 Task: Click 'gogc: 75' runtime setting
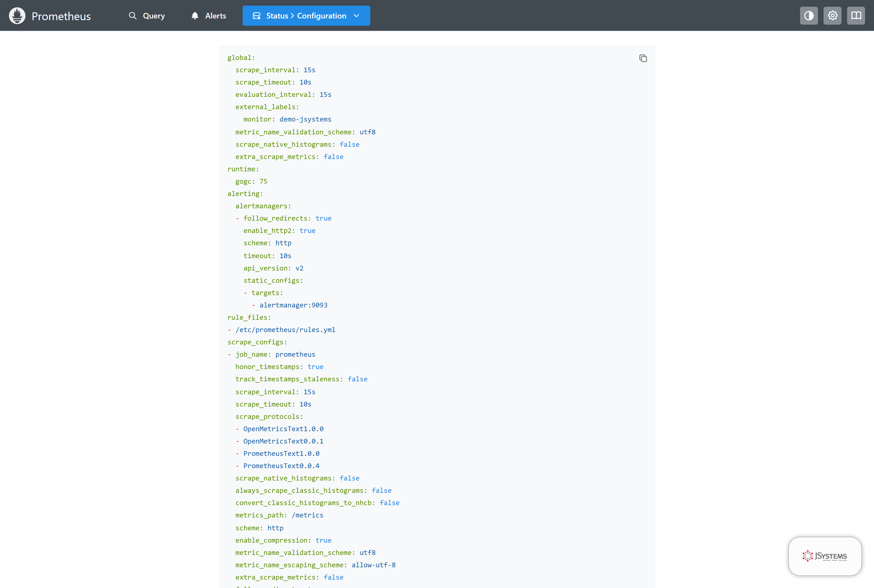(251, 181)
